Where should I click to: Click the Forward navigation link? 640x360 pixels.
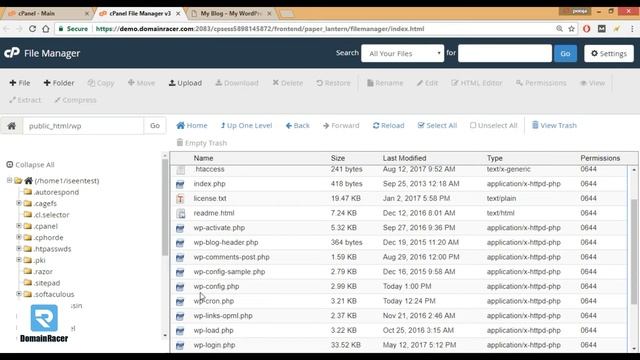coord(341,125)
